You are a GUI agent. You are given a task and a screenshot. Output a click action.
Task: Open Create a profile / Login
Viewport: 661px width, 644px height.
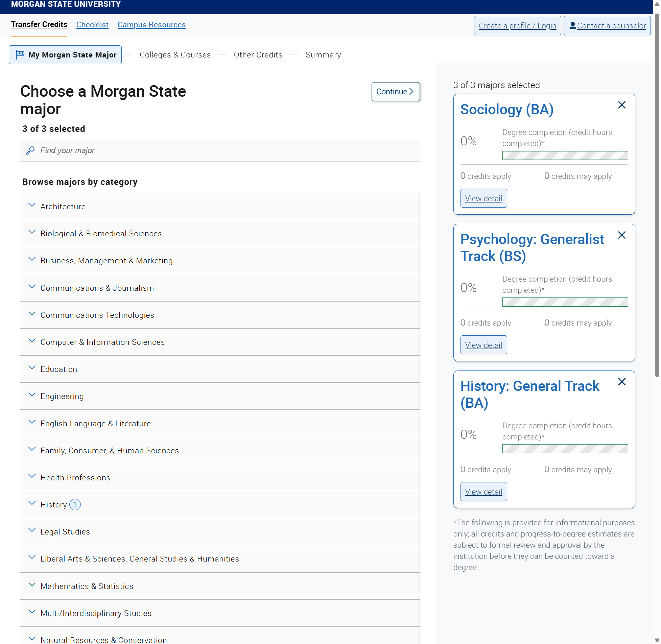coord(517,26)
